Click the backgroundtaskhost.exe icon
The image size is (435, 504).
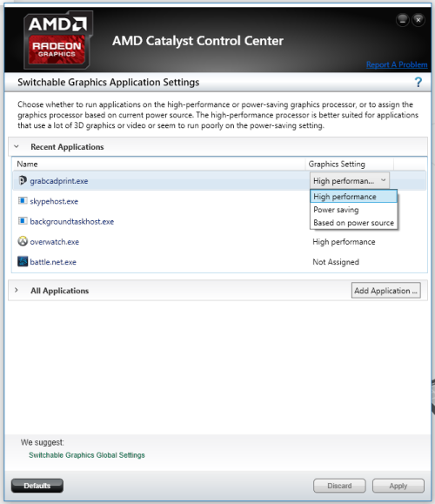tap(23, 221)
